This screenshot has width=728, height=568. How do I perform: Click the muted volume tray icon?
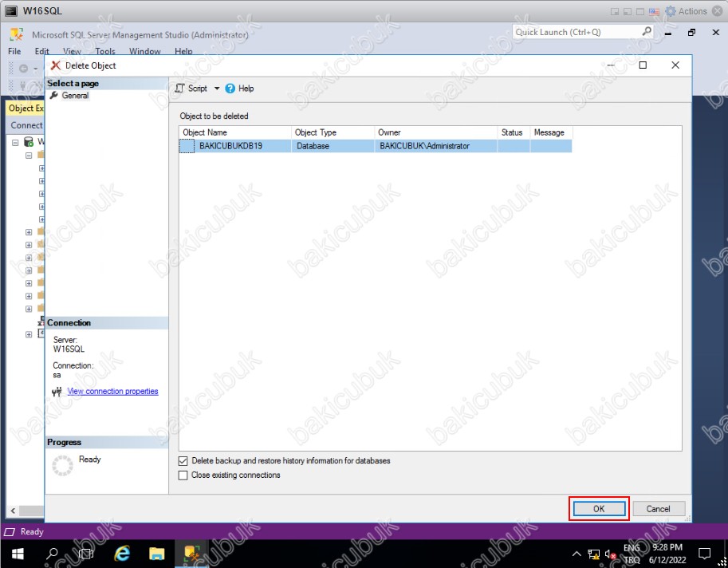[x=611, y=554]
